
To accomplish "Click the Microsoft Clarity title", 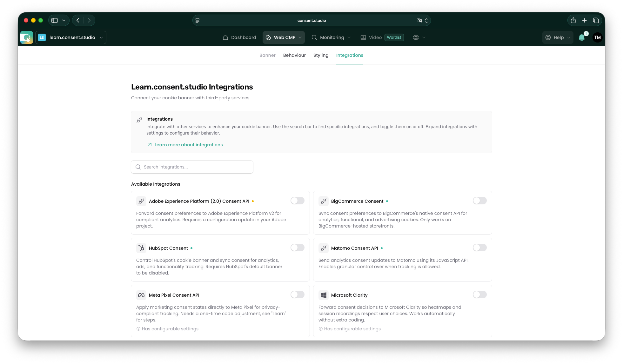I will (349, 295).
